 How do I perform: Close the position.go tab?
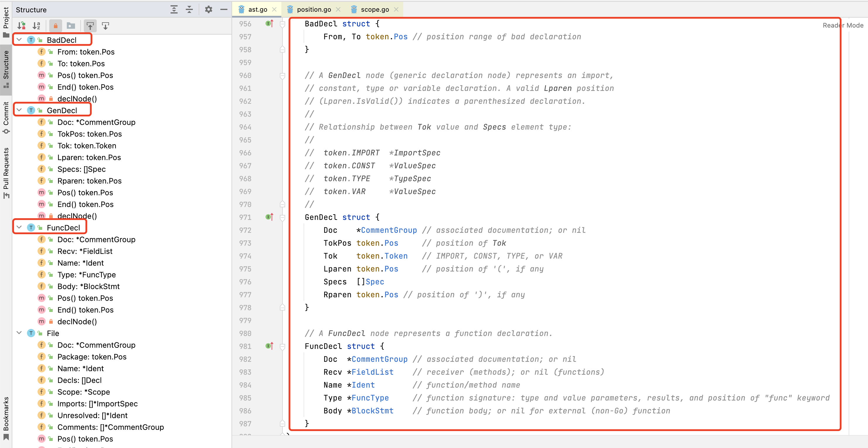click(338, 9)
